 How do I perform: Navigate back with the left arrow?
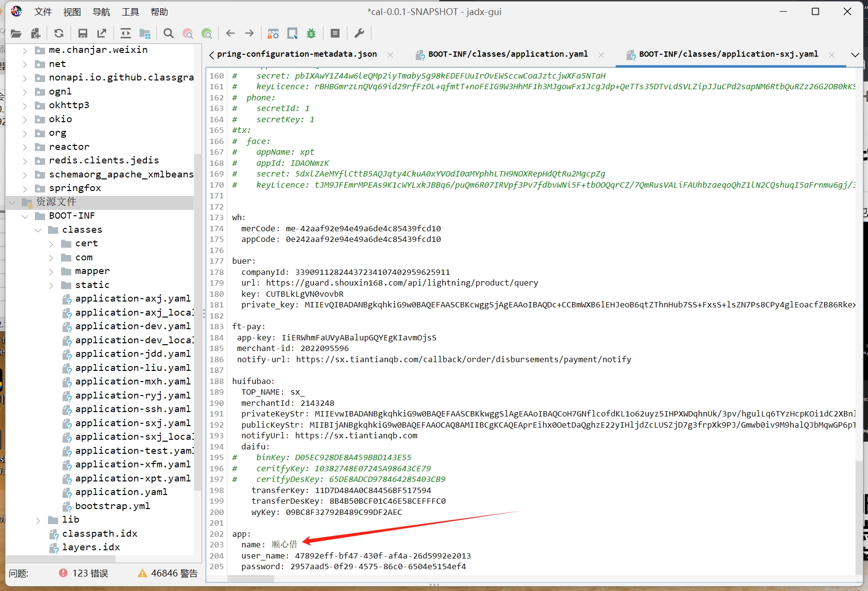point(230,33)
